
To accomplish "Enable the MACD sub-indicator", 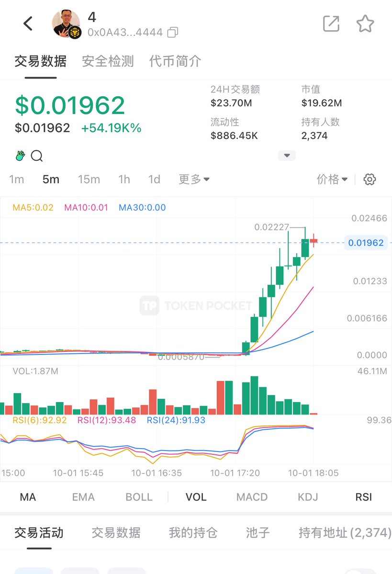I will tap(252, 497).
